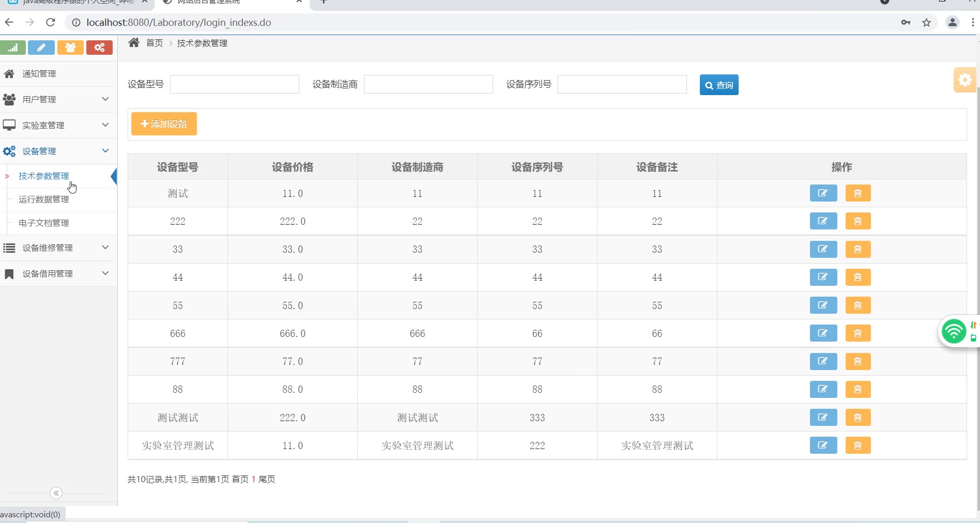
Task: Expand the 设备借用管理 menu
Action: [x=58, y=273]
